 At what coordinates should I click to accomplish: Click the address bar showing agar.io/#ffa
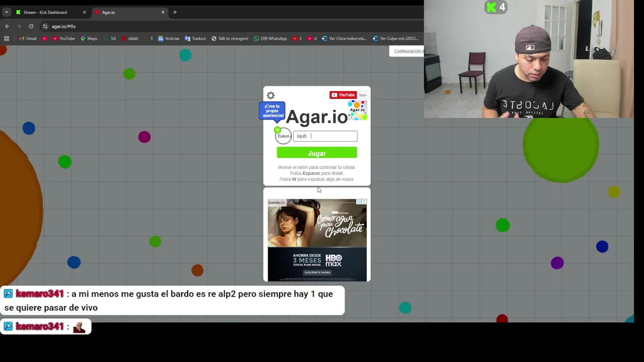click(231, 26)
